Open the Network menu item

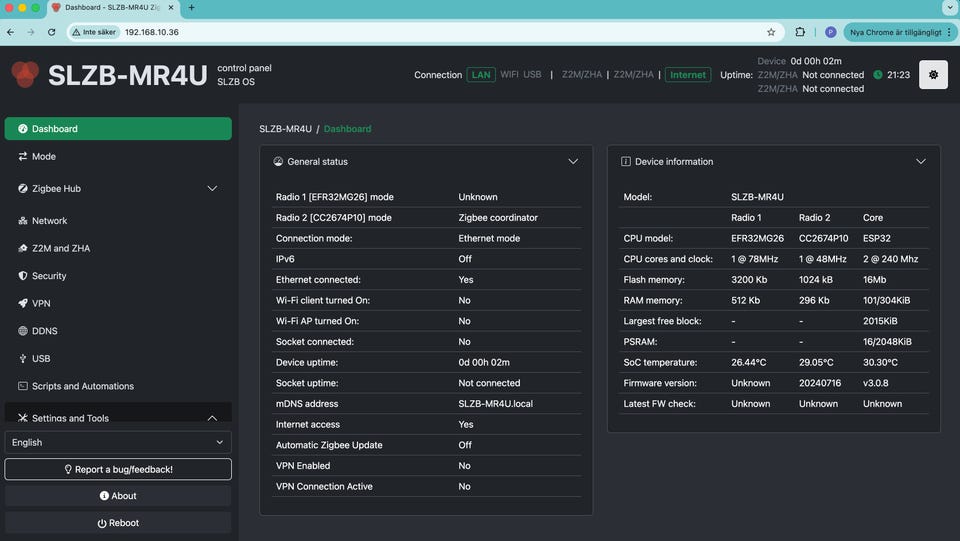49,221
